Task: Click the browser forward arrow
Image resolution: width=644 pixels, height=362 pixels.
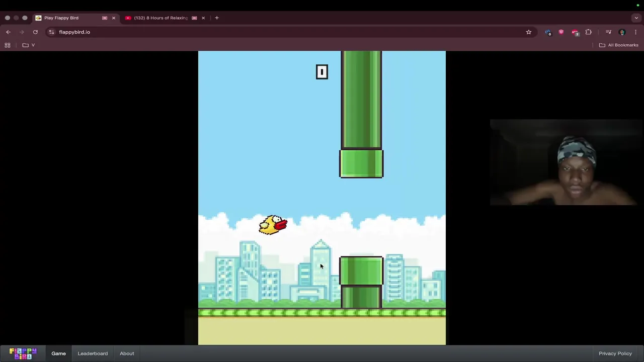Action: click(22, 32)
